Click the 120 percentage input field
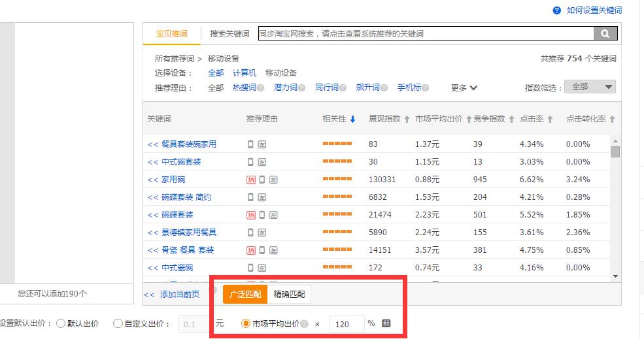Viewport: 644px width, 339px height. pos(346,324)
